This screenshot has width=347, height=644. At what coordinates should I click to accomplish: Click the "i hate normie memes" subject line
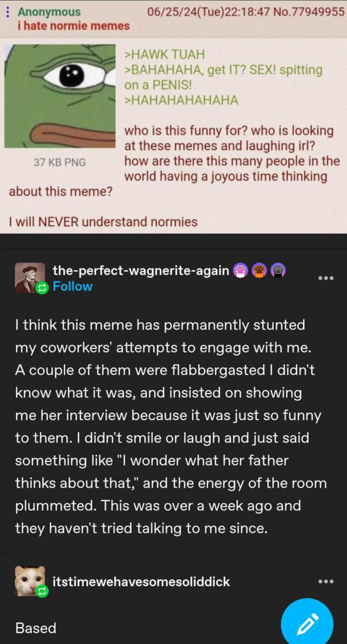(x=73, y=26)
